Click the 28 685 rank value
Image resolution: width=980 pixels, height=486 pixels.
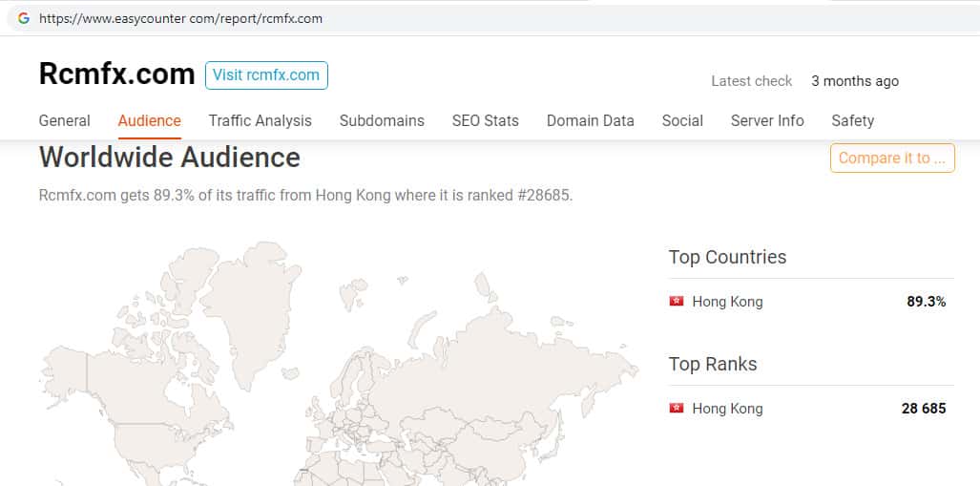(924, 409)
